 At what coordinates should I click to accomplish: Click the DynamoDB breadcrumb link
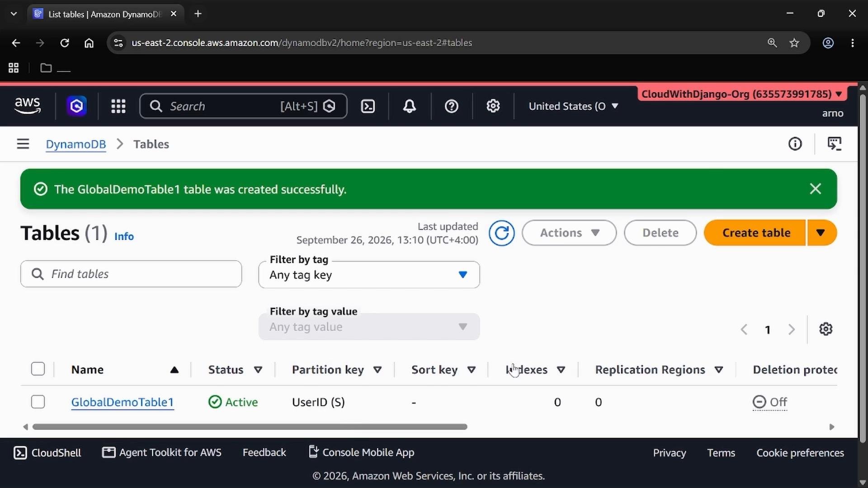75,144
